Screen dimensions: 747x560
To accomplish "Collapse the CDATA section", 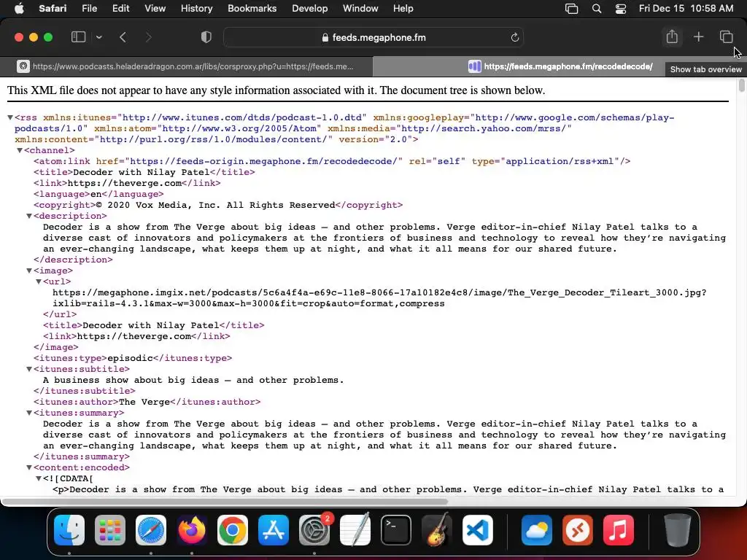I will 39,478.
